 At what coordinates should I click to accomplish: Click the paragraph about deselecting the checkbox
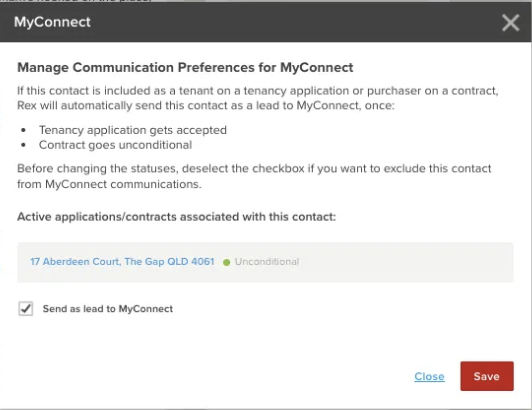point(254,176)
